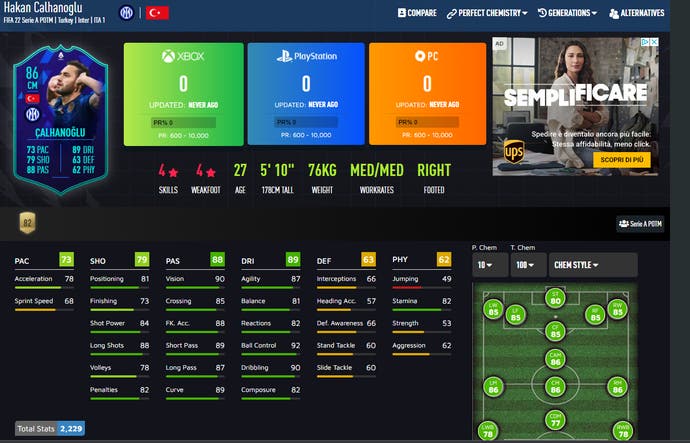Click the CF 85 position marker
Viewport: 690px width, 443px height.
coord(555,332)
